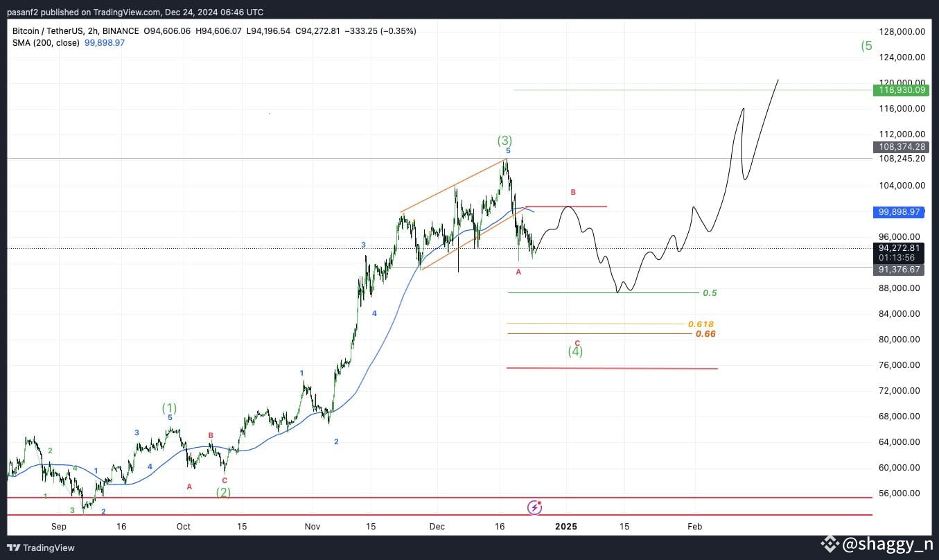Click the pasanf2 published on TradingView.com line
Image resolution: width=939 pixels, height=560 pixels.
pyautogui.click(x=135, y=12)
